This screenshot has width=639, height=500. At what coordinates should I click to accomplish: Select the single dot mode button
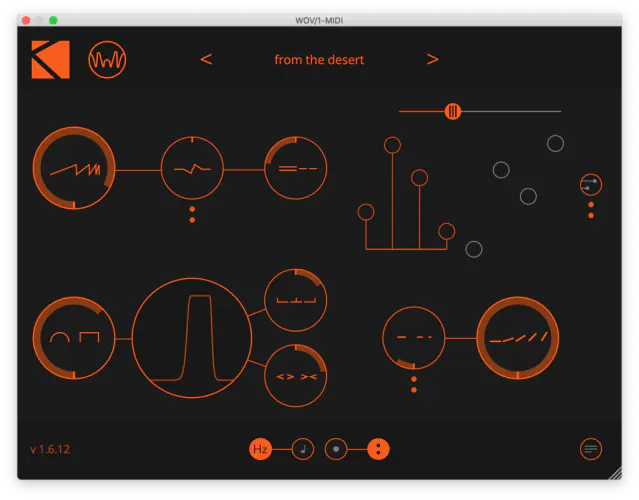[336, 449]
